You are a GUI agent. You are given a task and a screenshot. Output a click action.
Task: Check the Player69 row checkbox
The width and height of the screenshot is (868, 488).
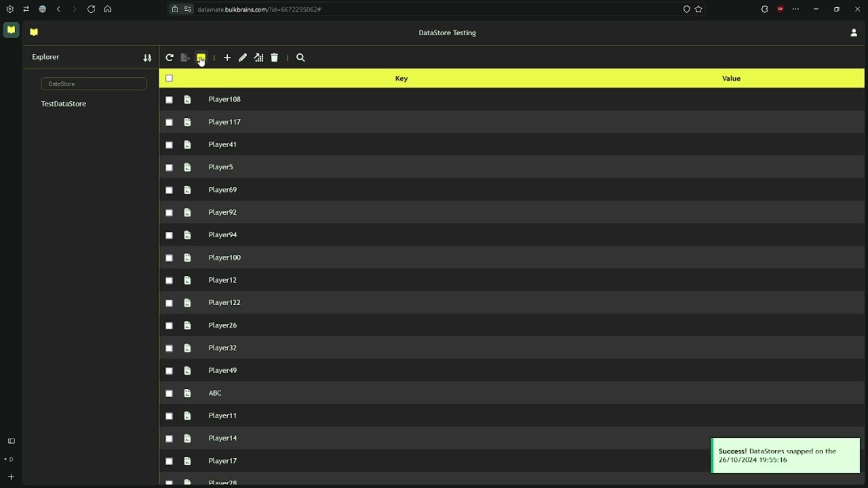click(169, 190)
